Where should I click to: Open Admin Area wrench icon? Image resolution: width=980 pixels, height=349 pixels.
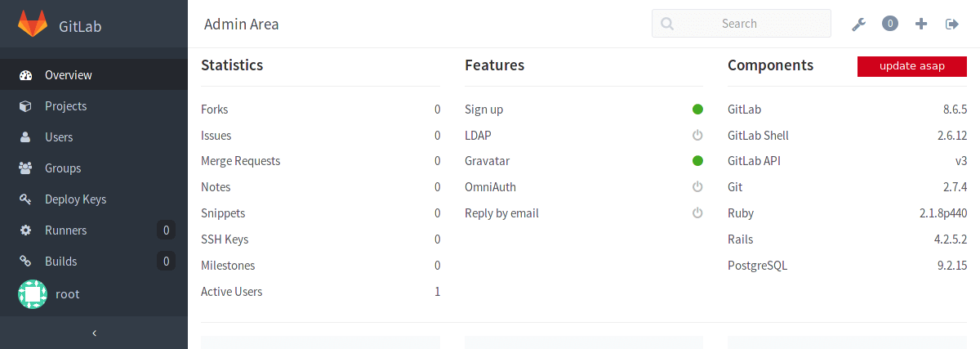click(858, 25)
